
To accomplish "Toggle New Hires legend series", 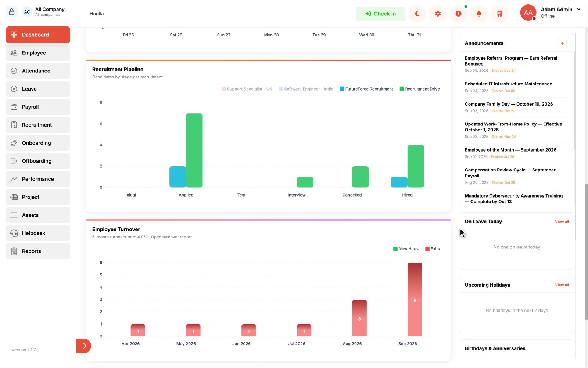I will pyautogui.click(x=406, y=249).
